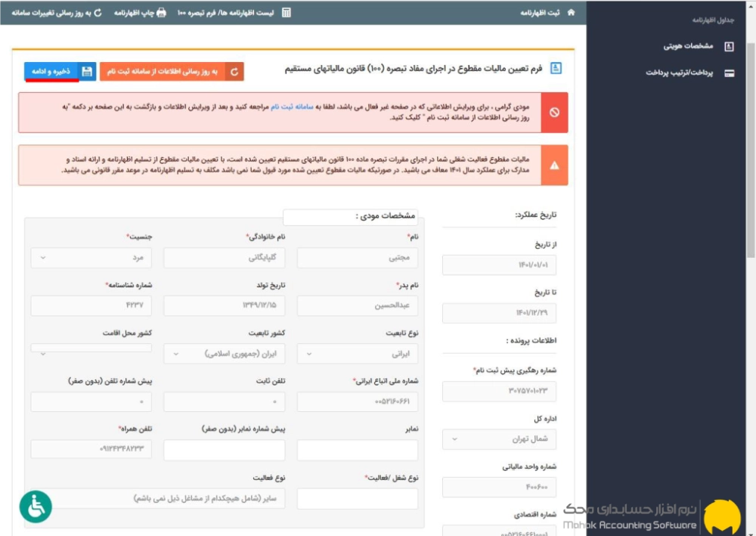Click the page vertical scrollbar

coord(751,150)
